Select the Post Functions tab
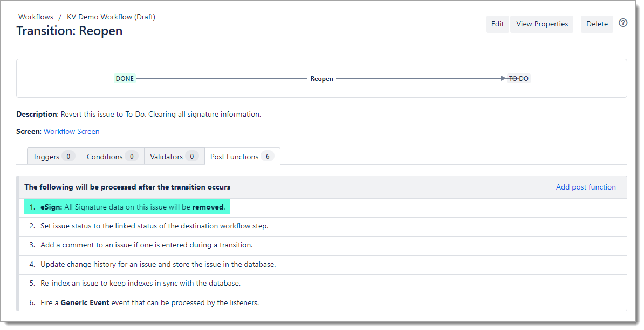Image resolution: width=644 pixels, height=330 pixels. 242,157
